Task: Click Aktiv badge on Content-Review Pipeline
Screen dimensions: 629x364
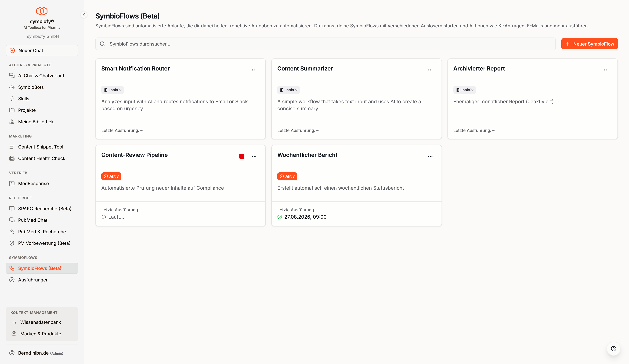Action: pyautogui.click(x=111, y=176)
